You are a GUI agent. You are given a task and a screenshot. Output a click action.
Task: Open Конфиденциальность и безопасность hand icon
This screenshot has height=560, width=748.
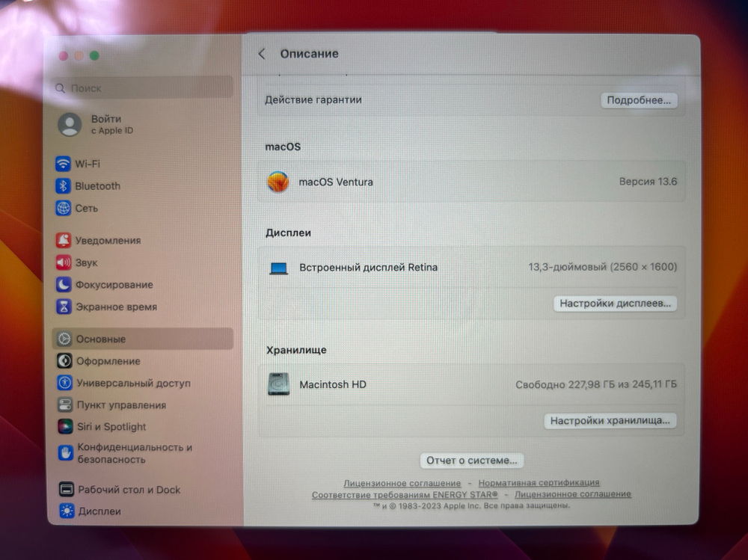[x=66, y=452]
